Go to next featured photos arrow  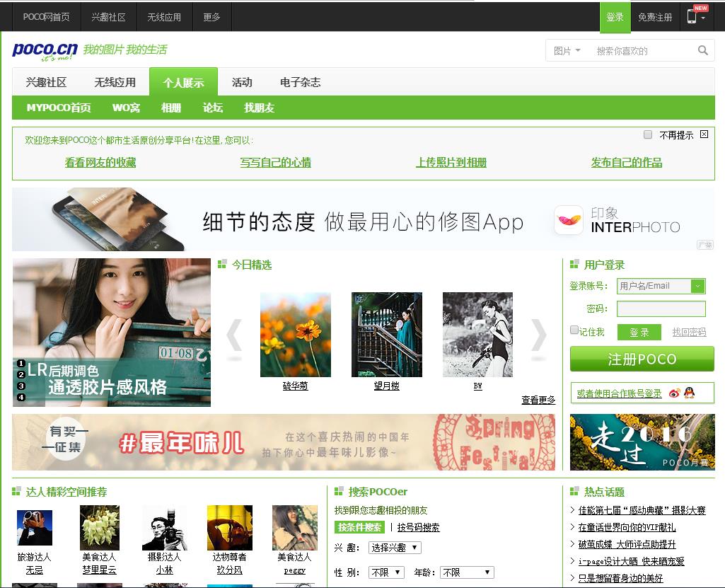(x=539, y=336)
